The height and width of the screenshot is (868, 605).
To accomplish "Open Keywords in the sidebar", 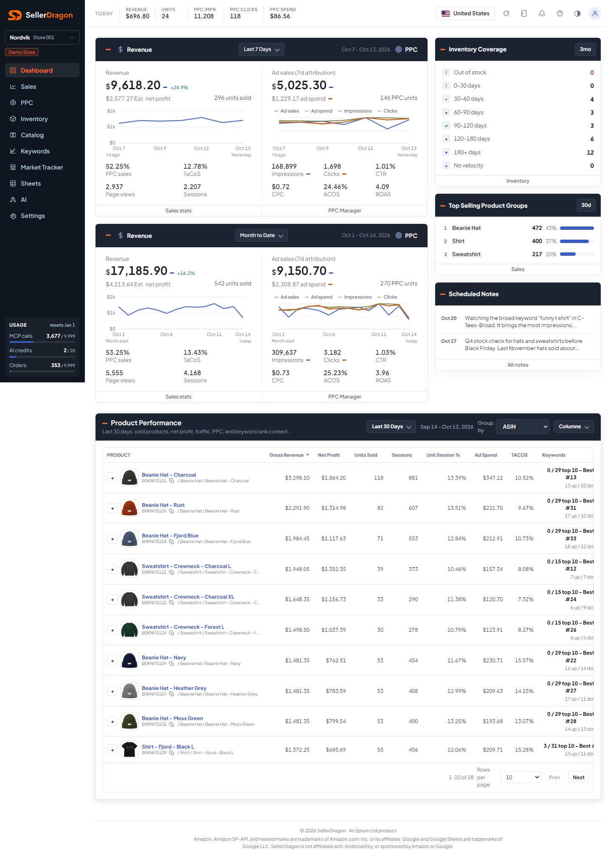I will pos(42,151).
